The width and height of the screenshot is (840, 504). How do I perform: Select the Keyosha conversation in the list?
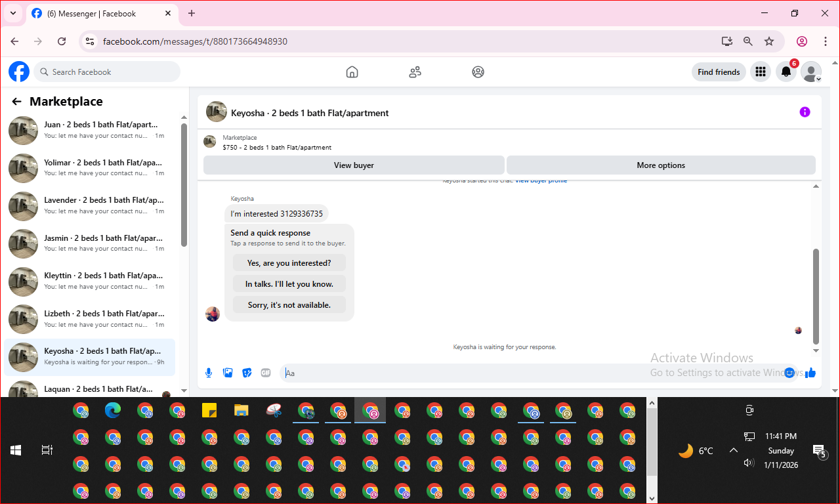[x=89, y=357]
